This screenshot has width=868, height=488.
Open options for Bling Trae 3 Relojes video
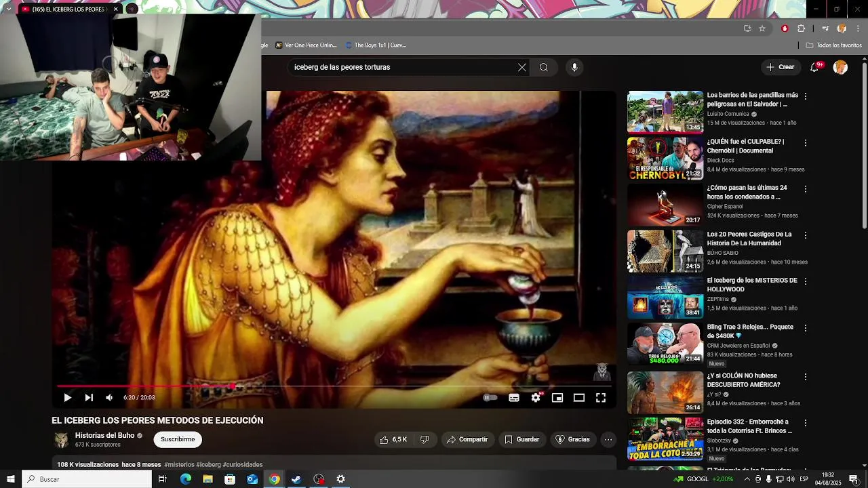tap(806, 328)
